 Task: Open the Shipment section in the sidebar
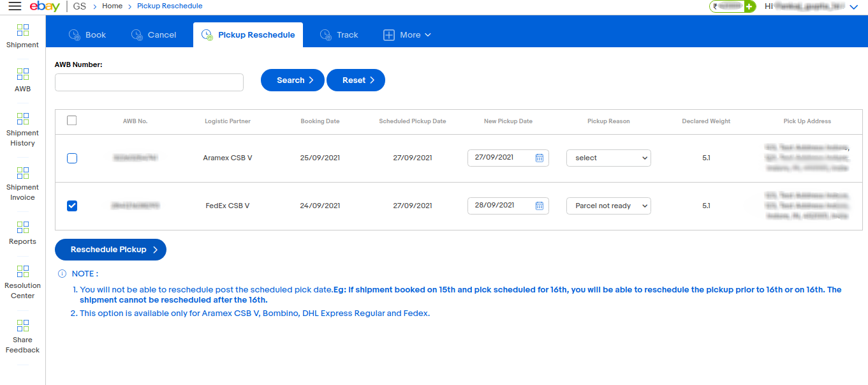point(22,35)
